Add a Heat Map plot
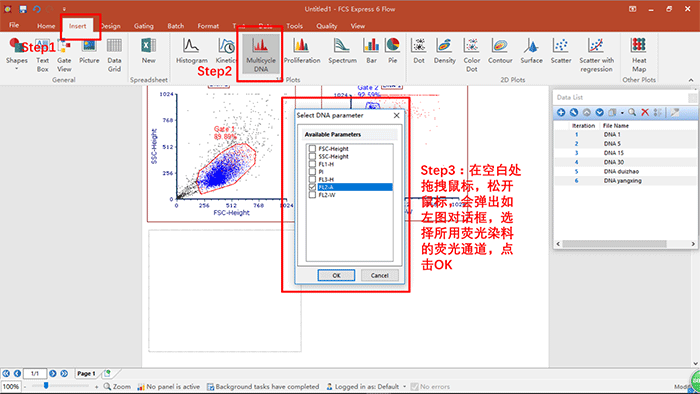 pos(639,54)
